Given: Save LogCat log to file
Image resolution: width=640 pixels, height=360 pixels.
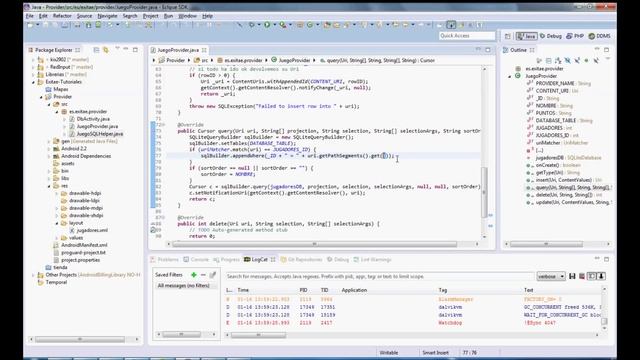Looking at the screenshot, I should coord(572,276).
